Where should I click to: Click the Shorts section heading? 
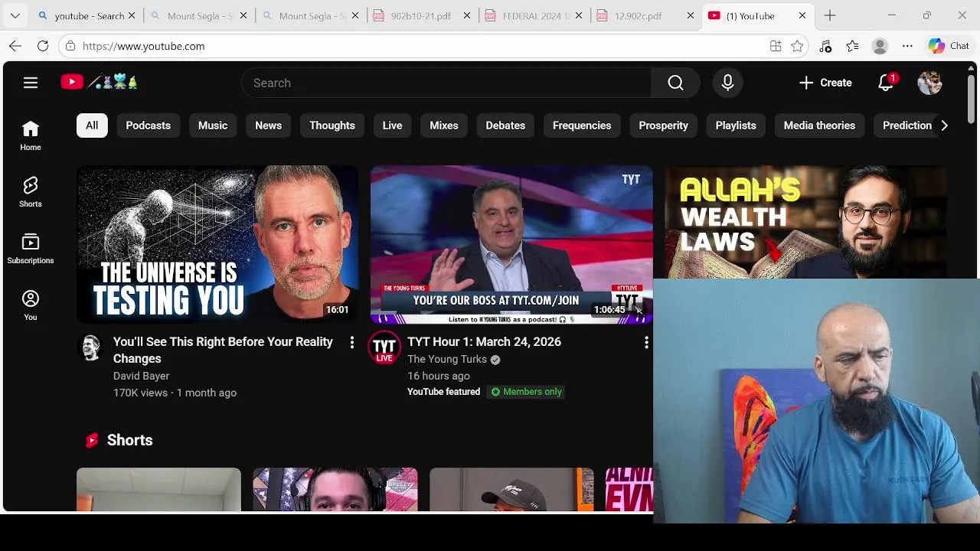(x=130, y=440)
